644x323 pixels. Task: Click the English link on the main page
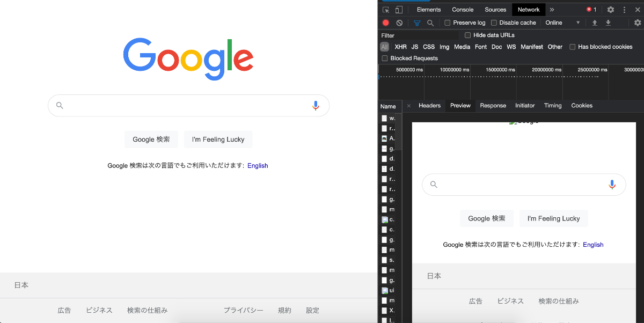[x=258, y=165]
